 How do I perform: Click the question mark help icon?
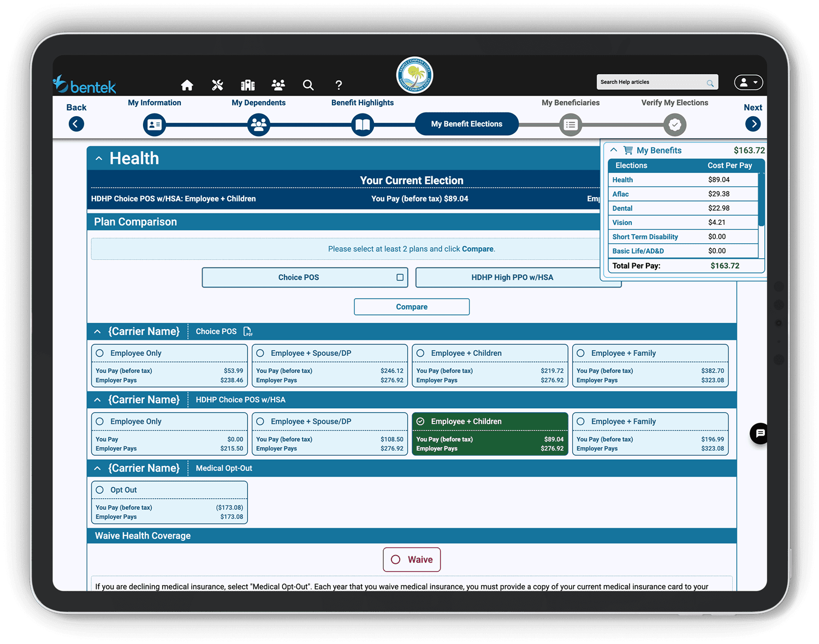pyautogui.click(x=339, y=85)
